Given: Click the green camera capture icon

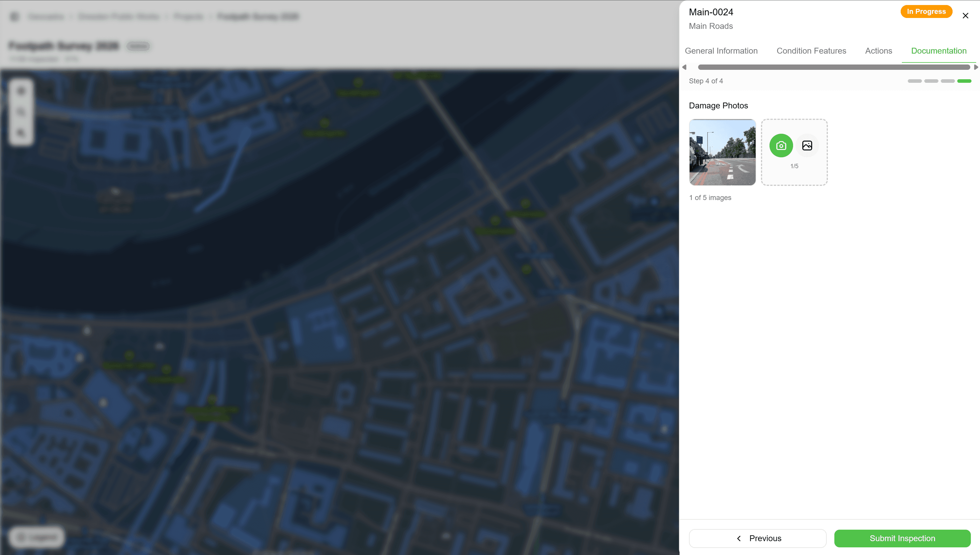Looking at the screenshot, I should (781, 146).
